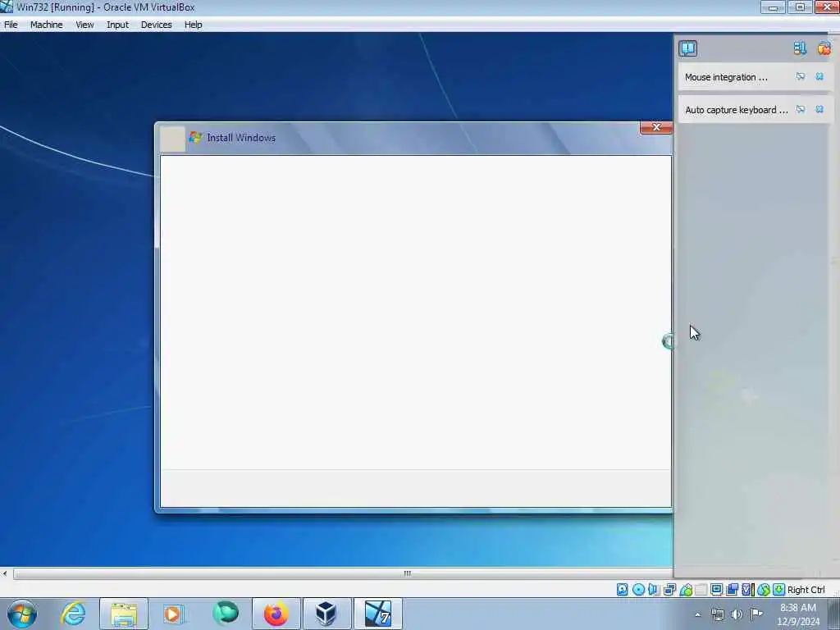Minimize the VirtualBox VM window
840x630 pixels.
click(x=773, y=7)
